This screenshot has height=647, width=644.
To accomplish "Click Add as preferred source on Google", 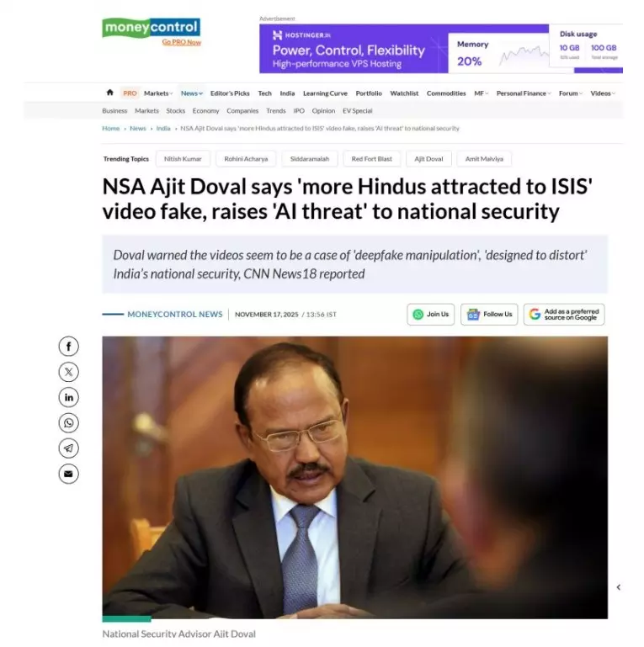I will [x=564, y=315].
